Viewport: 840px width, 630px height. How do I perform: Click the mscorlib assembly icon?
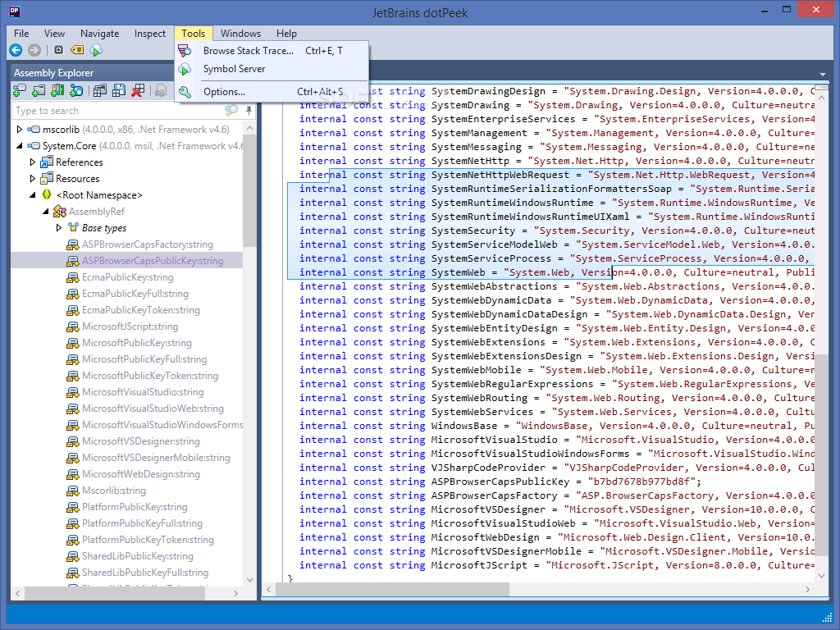(34, 129)
